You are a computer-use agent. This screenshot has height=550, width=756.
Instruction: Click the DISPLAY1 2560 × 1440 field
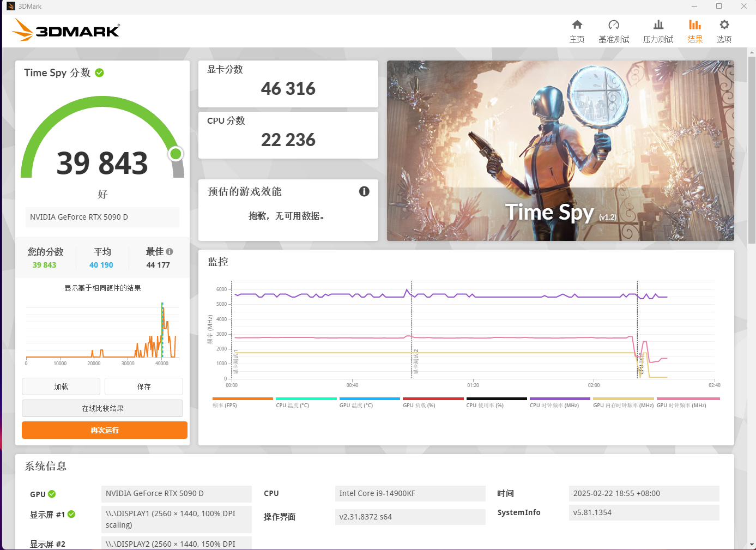pyautogui.click(x=177, y=519)
